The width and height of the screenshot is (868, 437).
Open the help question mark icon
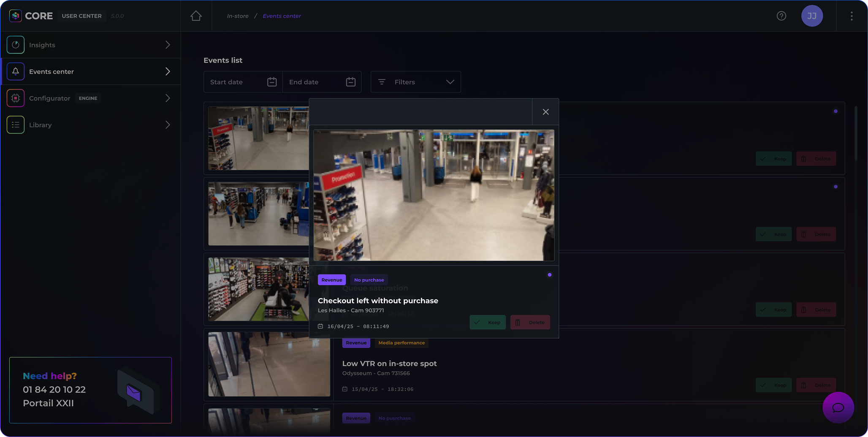(781, 16)
